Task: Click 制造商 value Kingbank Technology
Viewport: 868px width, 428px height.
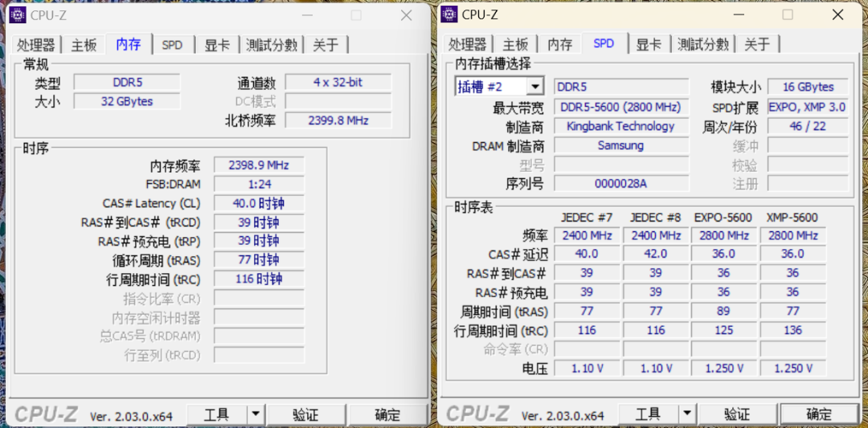Action: (621, 126)
